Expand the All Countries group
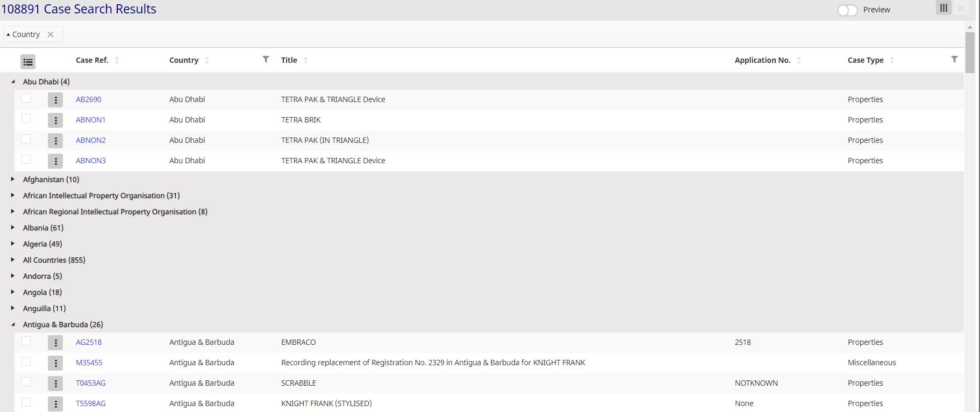The width and height of the screenshot is (980, 412). click(x=13, y=260)
